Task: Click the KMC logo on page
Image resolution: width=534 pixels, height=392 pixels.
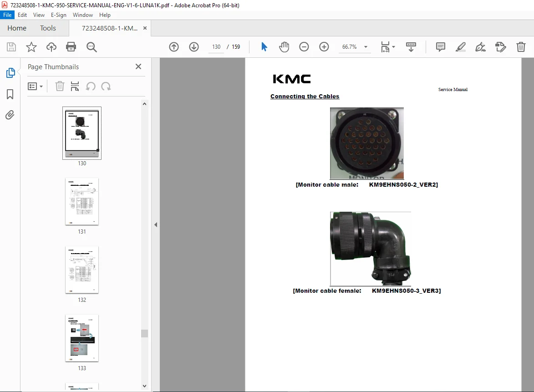Action: (x=291, y=79)
